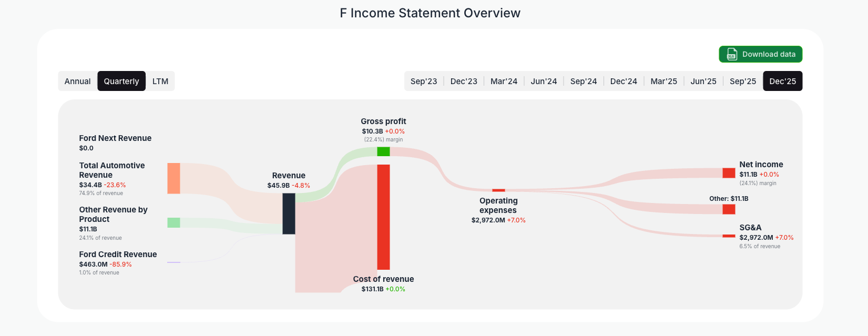The image size is (868, 336).
Task: Switch to the Annual view
Action: 77,81
